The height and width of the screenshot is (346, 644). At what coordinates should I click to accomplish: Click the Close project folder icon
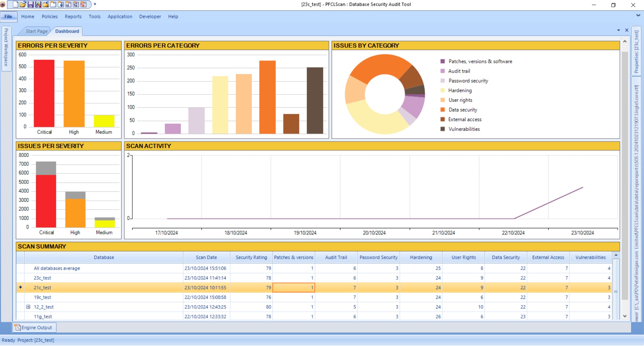pyautogui.click(x=46, y=4)
